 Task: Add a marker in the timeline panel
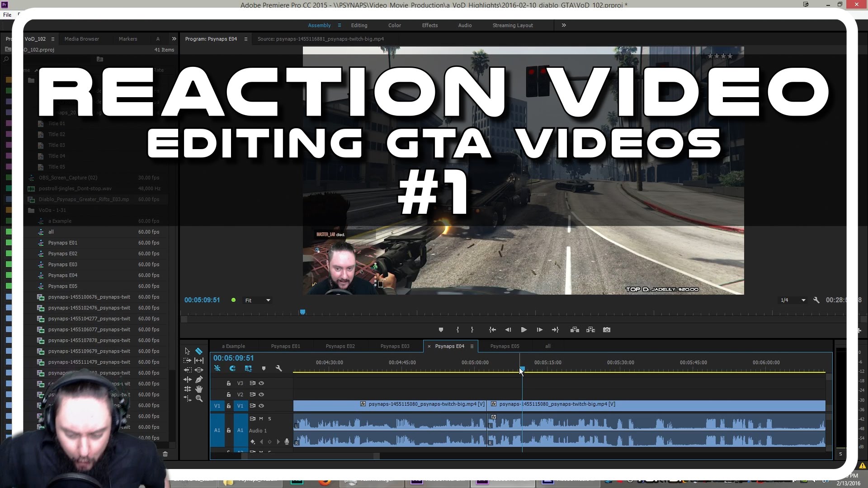[x=264, y=369]
